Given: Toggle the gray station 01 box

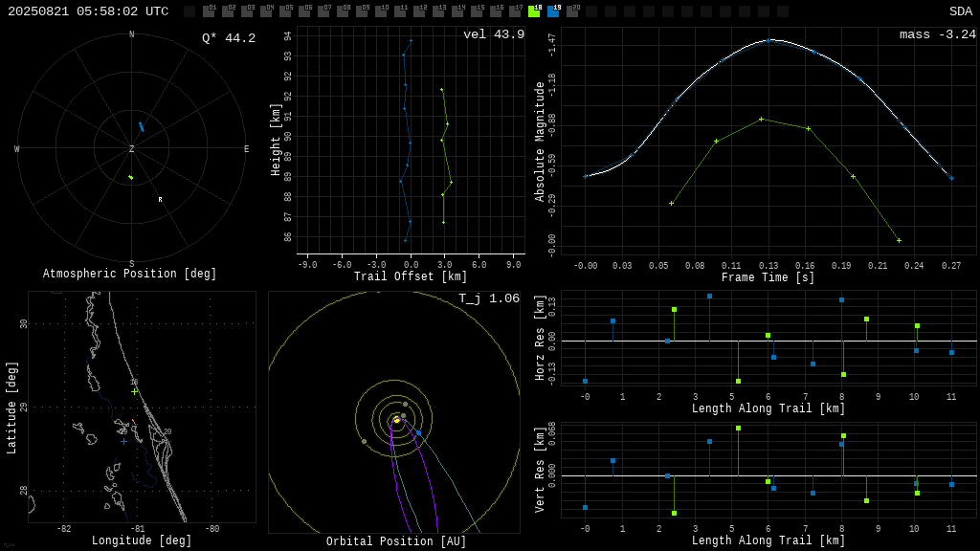Looking at the screenshot, I should coord(209,11).
